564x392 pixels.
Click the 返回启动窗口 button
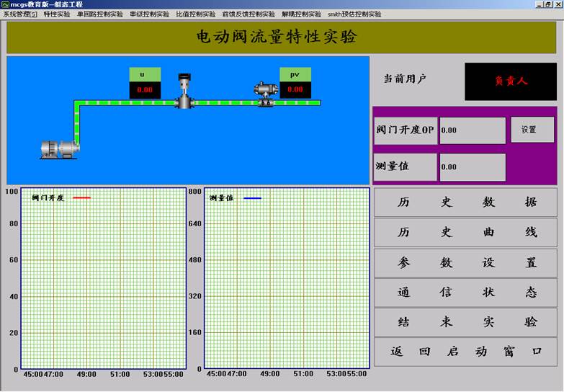point(465,352)
